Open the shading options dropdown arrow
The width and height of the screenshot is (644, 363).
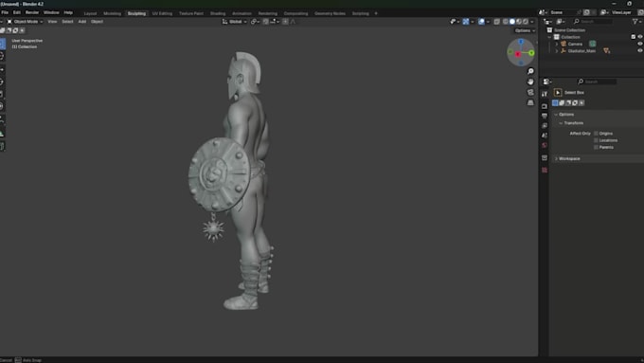pos(532,22)
